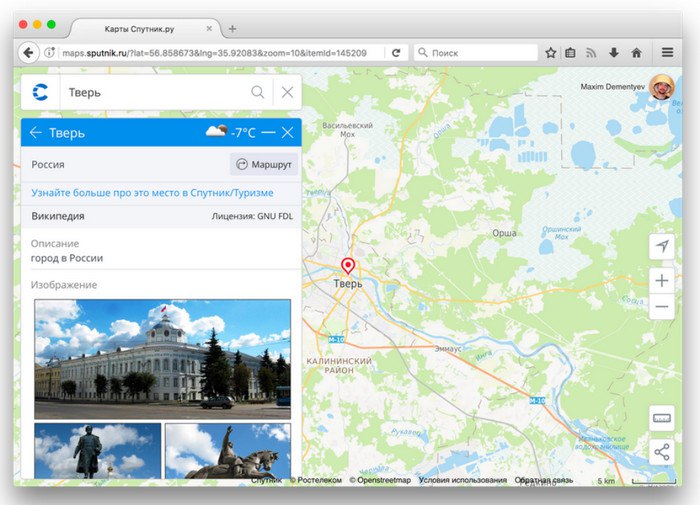
Task: Click the weather cloud icon showing -7°C
Action: pyautogui.click(x=216, y=131)
